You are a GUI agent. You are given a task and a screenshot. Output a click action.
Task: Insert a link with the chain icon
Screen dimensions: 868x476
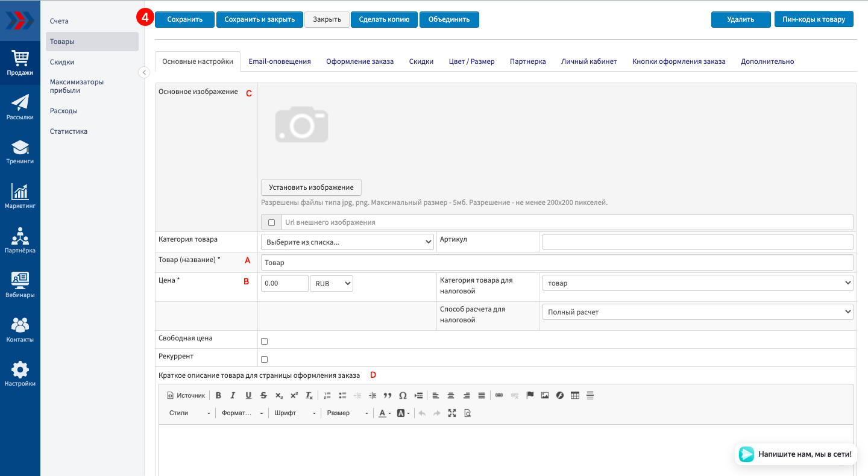[x=499, y=396]
